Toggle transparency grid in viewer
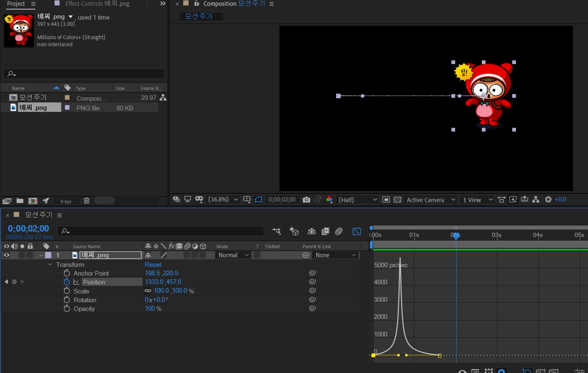Screen dimensions: 588x373 [397, 199]
